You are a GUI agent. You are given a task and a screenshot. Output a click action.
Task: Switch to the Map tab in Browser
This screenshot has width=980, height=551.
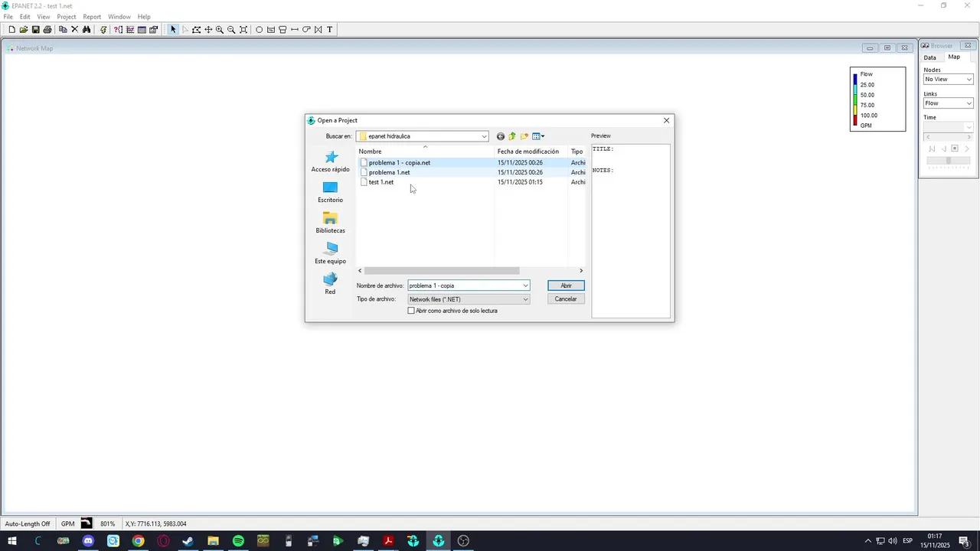click(x=954, y=57)
